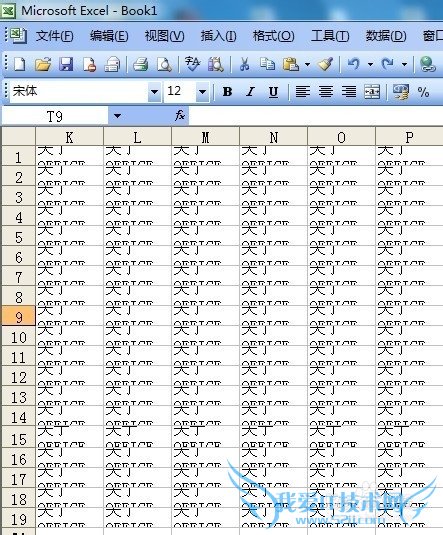443x535 pixels.
Task: Paste using the clipboard icon
Action: [x=291, y=64]
